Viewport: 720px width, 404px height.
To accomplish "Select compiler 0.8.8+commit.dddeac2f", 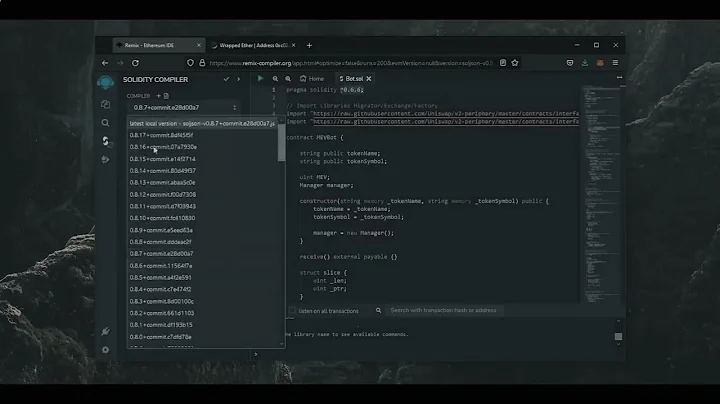I will coord(202,242).
